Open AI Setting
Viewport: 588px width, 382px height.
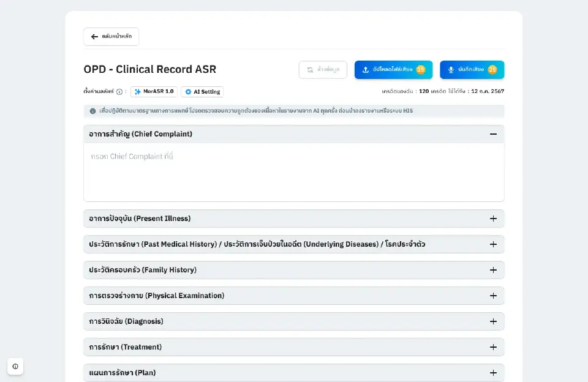[x=202, y=91]
